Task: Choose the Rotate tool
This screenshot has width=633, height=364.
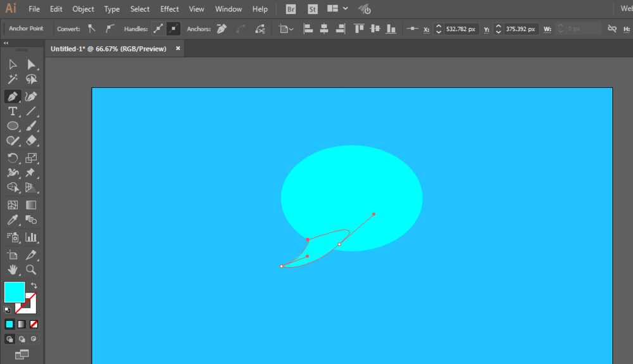Action: pos(13,158)
